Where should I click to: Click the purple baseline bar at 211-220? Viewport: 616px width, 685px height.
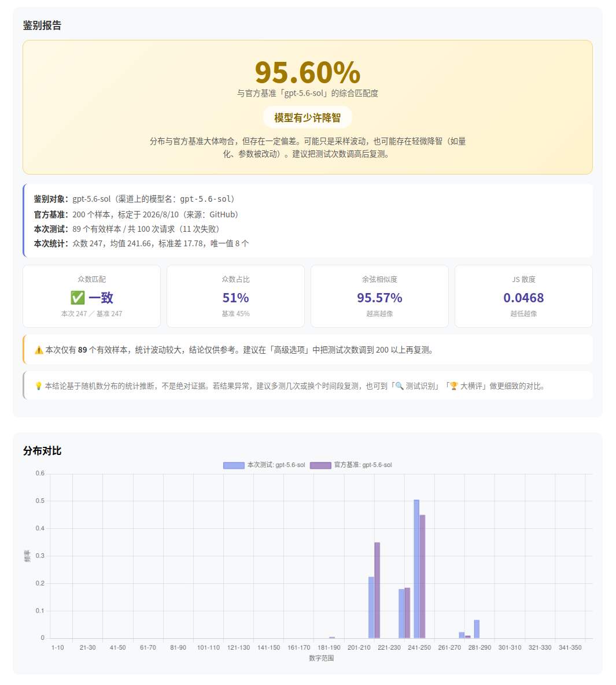[377, 590]
